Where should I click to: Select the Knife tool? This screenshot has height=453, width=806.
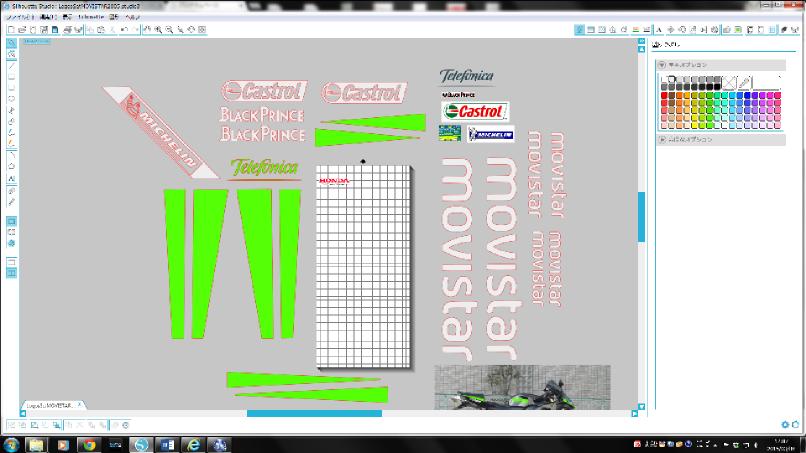11,202
